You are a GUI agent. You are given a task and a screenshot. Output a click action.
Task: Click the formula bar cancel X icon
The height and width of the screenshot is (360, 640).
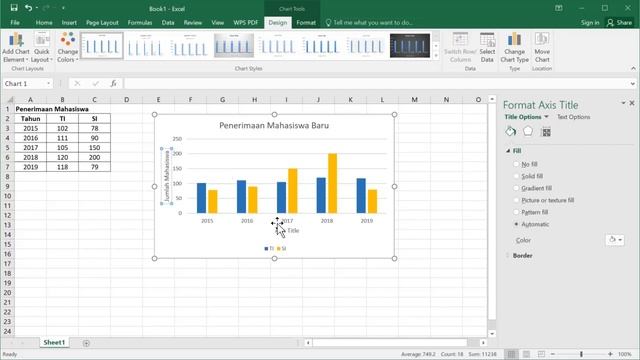pos(77,83)
